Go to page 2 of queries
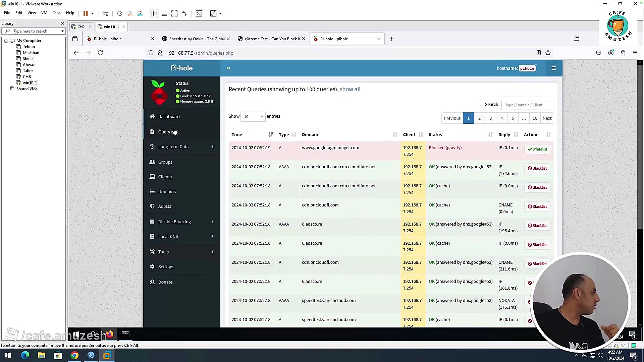The image size is (644, 362). [x=479, y=118]
